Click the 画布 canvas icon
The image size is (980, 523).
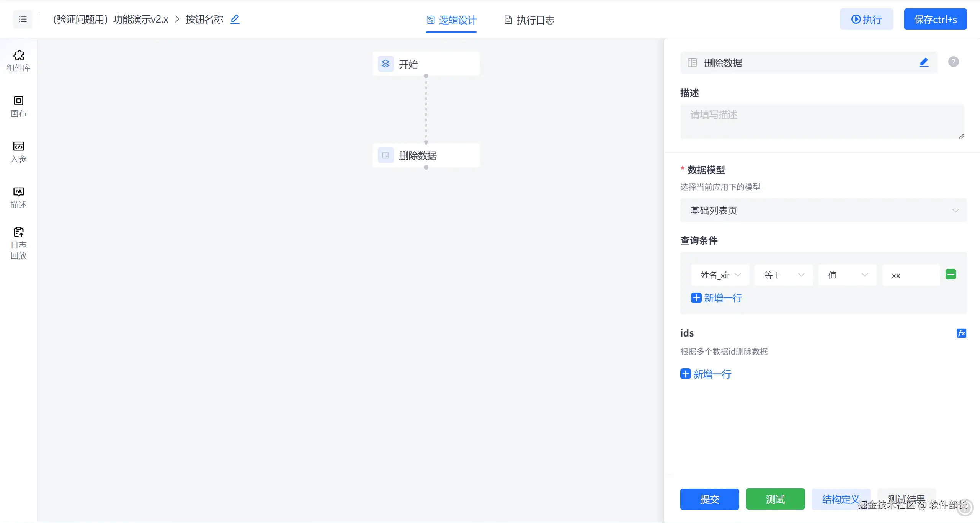pyautogui.click(x=18, y=106)
